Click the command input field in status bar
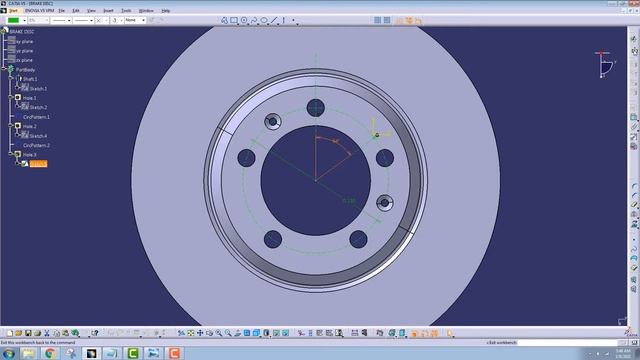Viewport: 640px width, 360px height. coord(568,343)
